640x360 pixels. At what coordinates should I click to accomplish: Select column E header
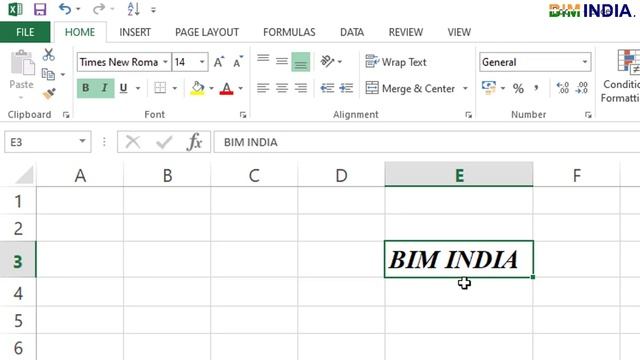[459, 175]
